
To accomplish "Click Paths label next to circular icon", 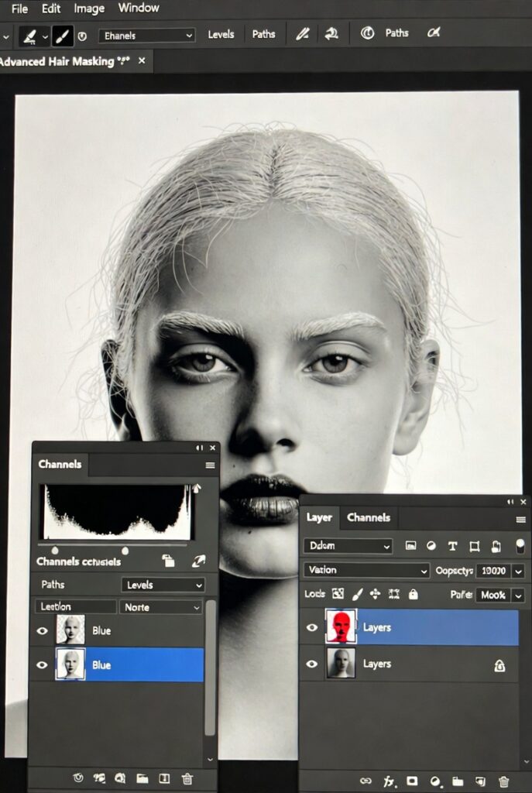I will [396, 33].
